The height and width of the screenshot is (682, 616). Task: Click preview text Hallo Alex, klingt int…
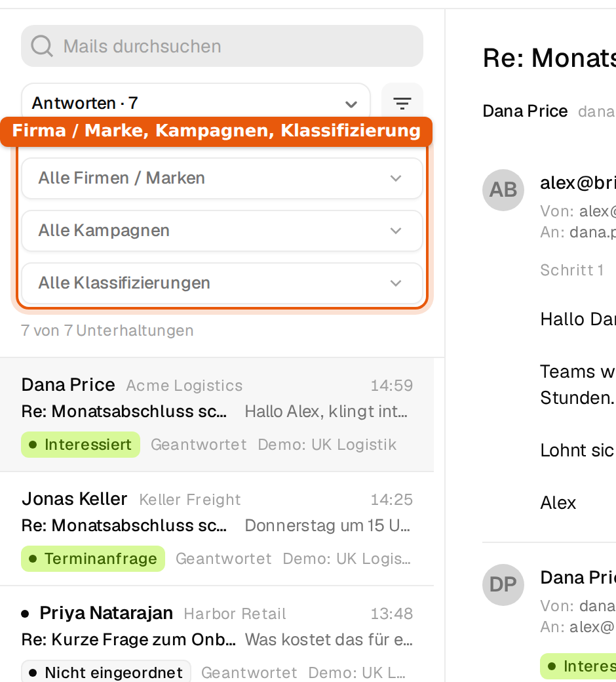[326, 411]
